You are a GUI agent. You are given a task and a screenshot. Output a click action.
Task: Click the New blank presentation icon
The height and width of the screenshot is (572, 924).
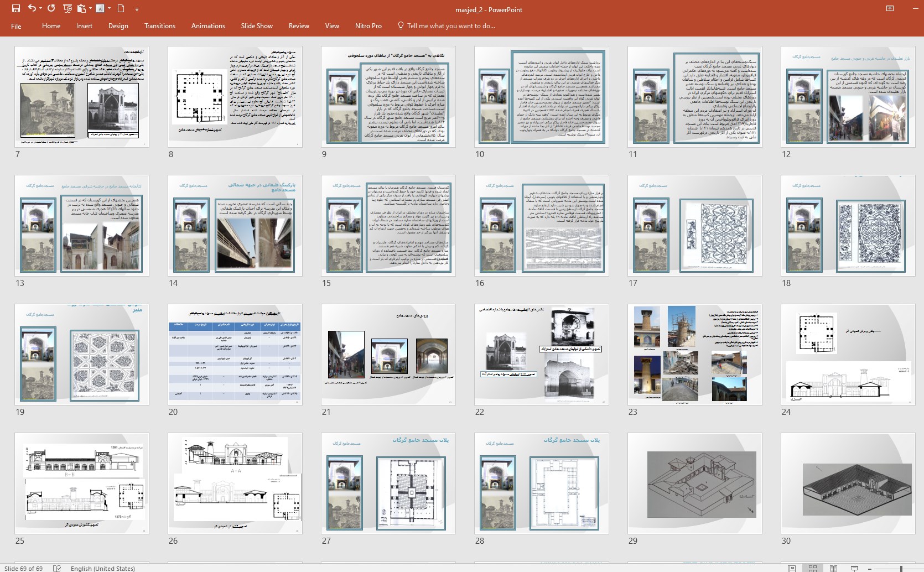(x=121, y=8)
